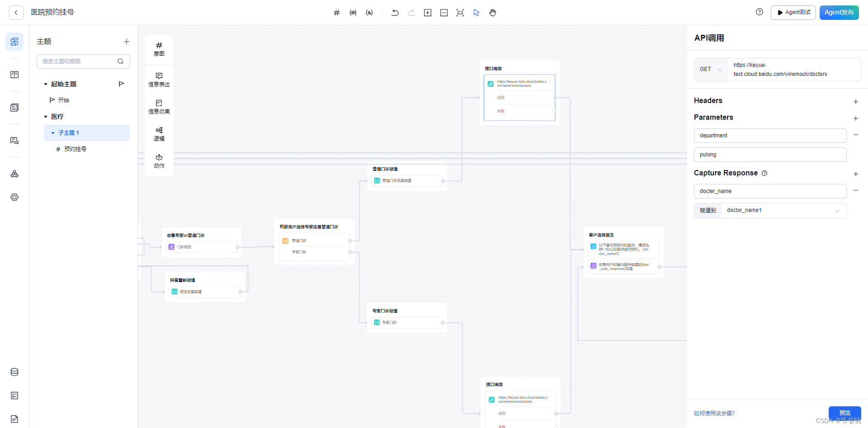Zoom in on the canvas
The height and width of the screenshot is (428, 868).
428,13
